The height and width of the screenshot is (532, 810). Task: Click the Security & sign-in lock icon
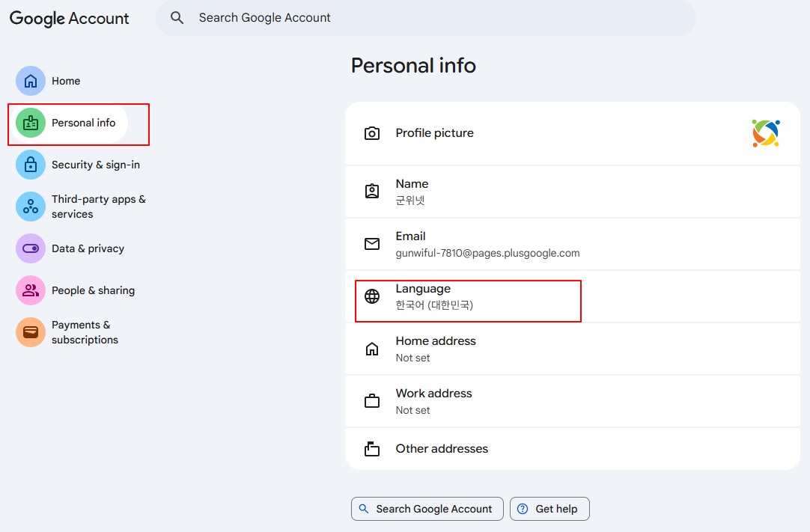pos(31,165)
